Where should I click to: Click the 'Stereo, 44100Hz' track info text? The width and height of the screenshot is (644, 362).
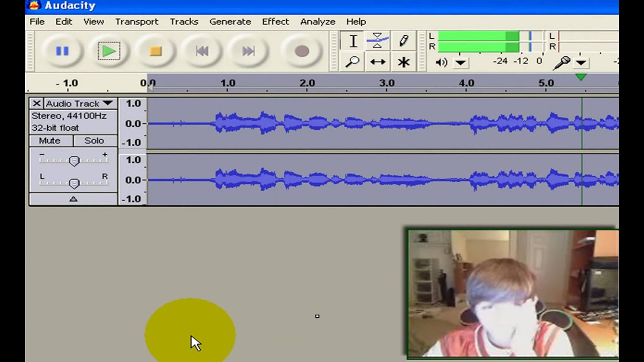(x=69, y=116)
